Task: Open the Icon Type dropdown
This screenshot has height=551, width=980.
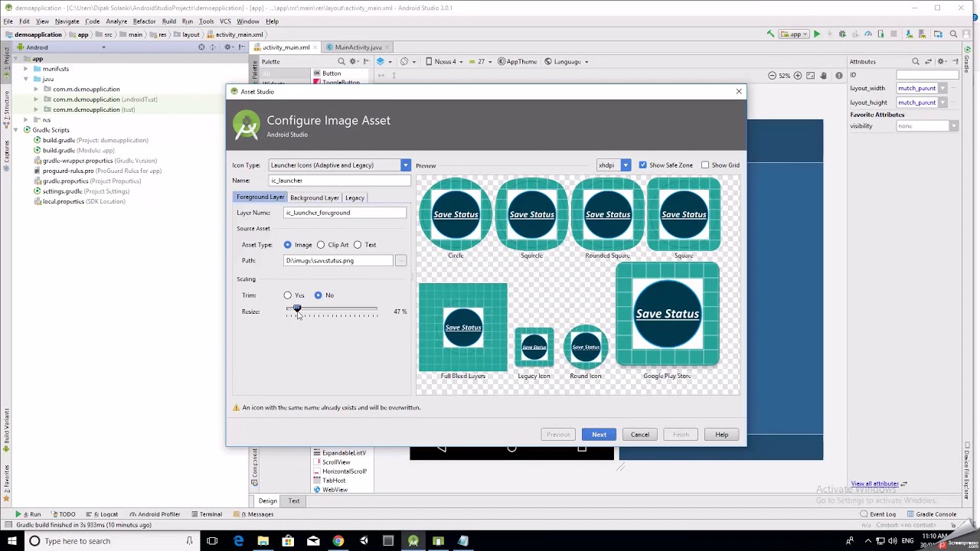Action: [405, 165]
